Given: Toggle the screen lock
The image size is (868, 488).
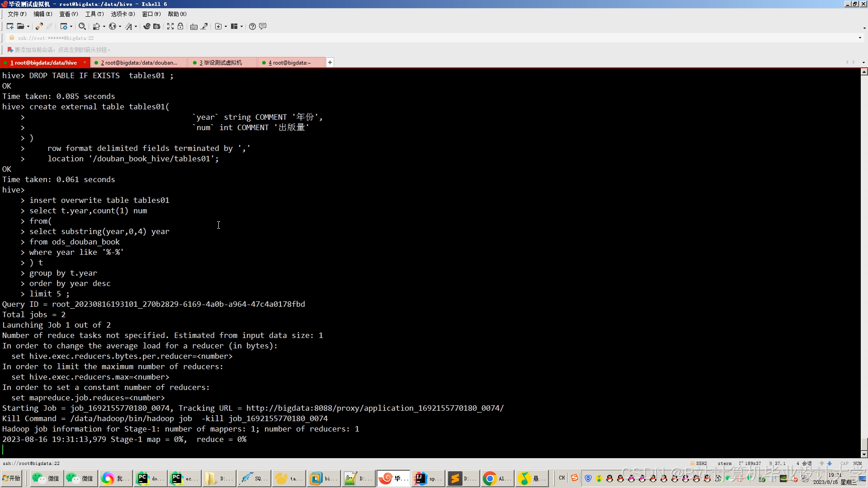Looking at the screenshot, I should pos(181,27).
